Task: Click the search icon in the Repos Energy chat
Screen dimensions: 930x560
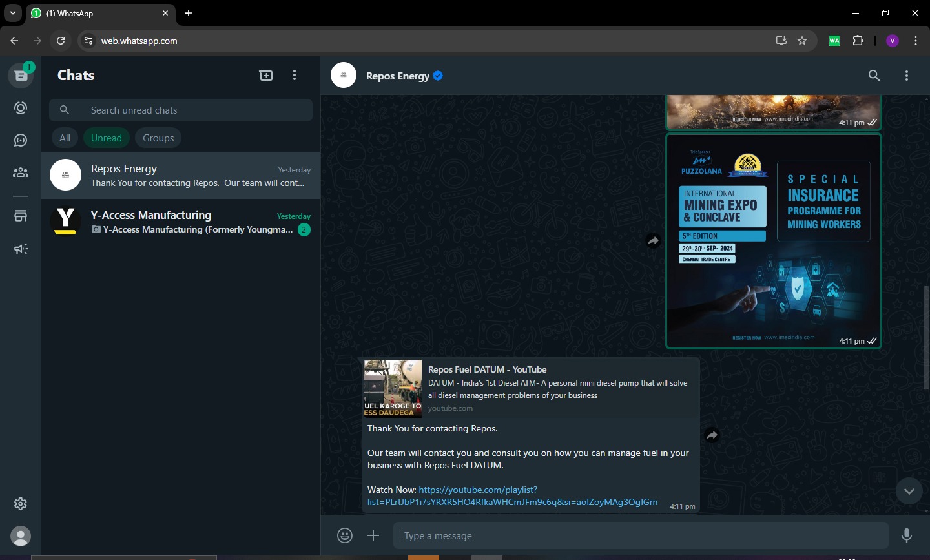Action: (874, 76)
